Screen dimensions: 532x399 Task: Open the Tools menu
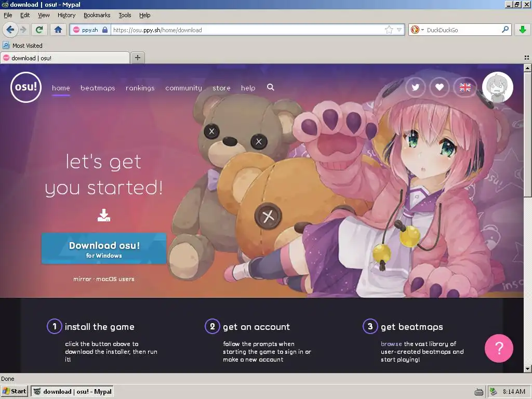(x=125, y=15)
